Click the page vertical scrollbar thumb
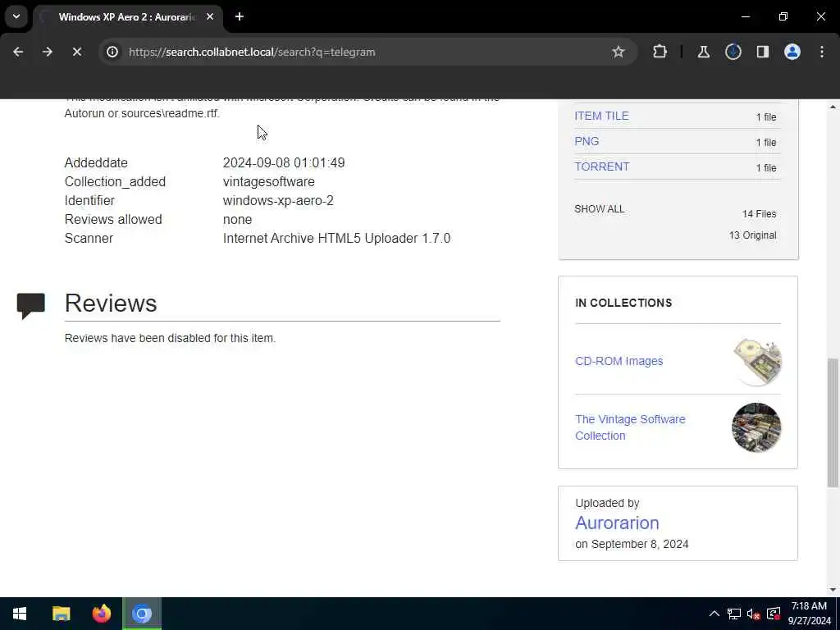Viewport: 840px width, 630px height. click(833, 422)
